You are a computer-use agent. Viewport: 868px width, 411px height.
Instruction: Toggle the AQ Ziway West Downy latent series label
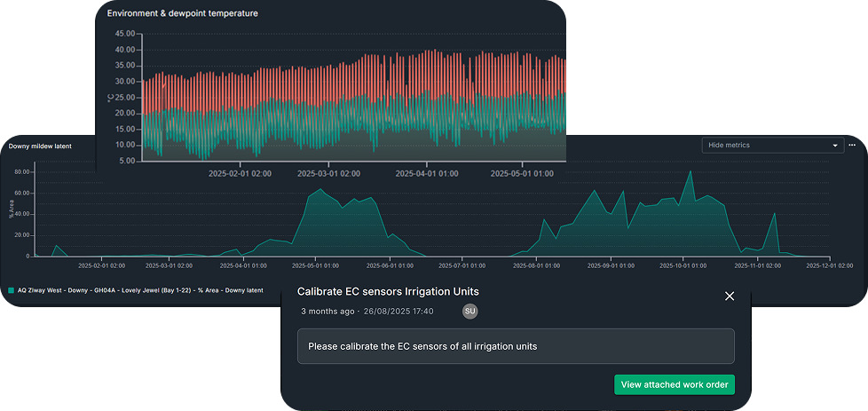pyautogui.click(x=140, y=290)
